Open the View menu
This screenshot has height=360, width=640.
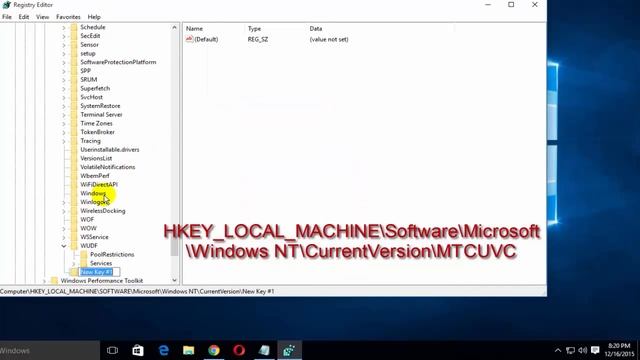(42, 17)
